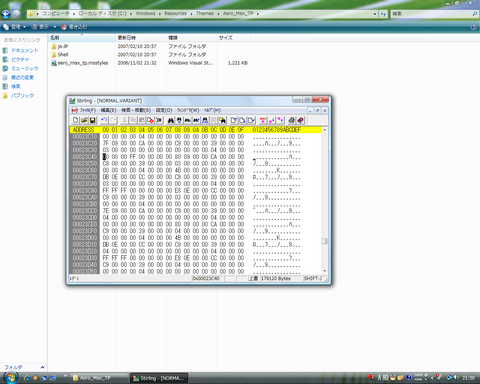Screen dimensions: 480x384
Task: Click the Stirling taskbar button
Action: coord(159,378)
